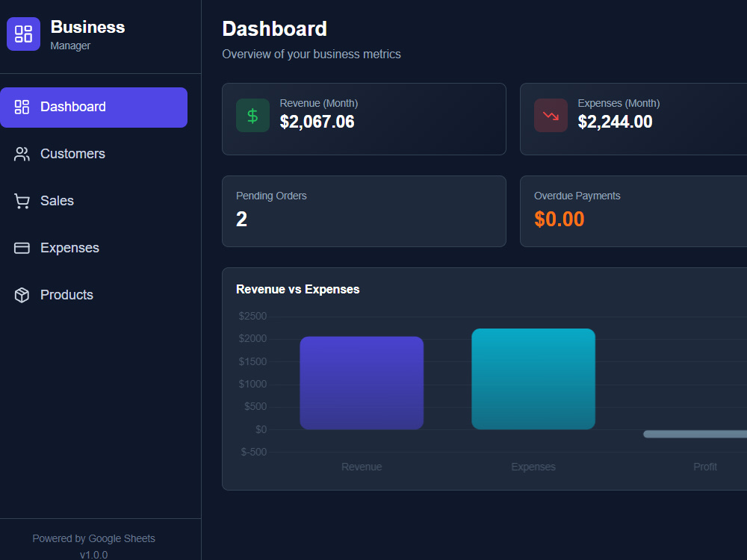Click the Dashboard grid icon in sidebar
This screenshot has height=560, width=747.
click(x=22, y=107)
